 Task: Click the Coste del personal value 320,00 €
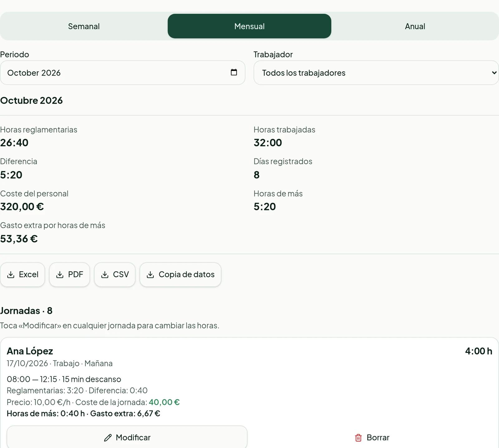[x=22, y=207]
